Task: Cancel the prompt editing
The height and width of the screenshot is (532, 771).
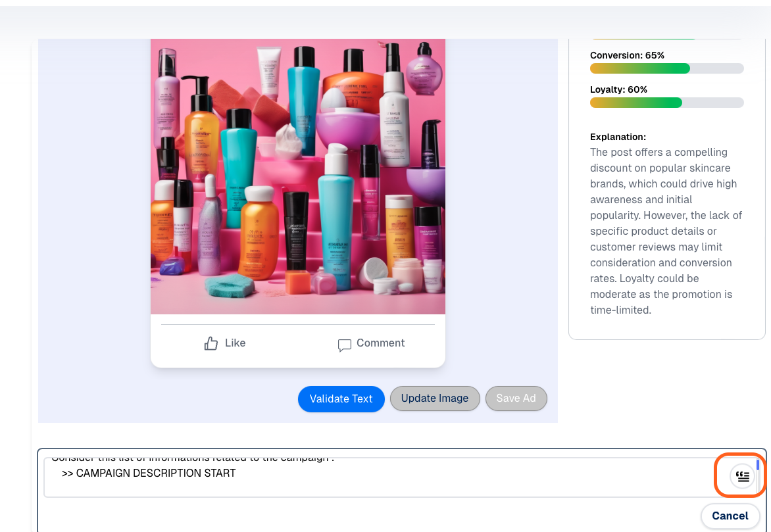Action: click(x=730, y=516)
